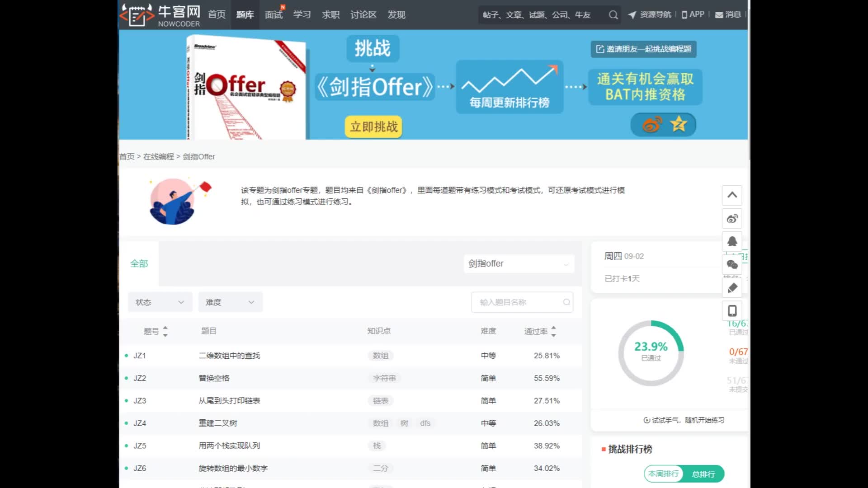
Task: Open 学习 in top navigation
Action: tap(302, 15)
